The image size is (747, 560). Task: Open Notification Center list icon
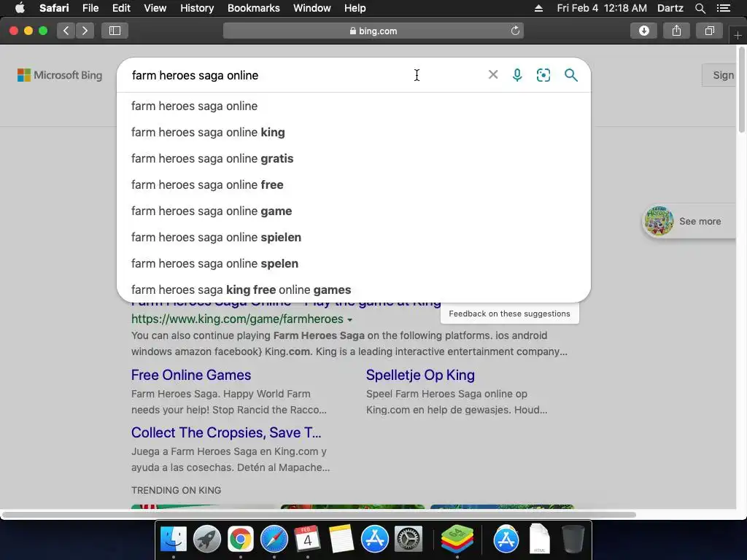coord(724,8)
